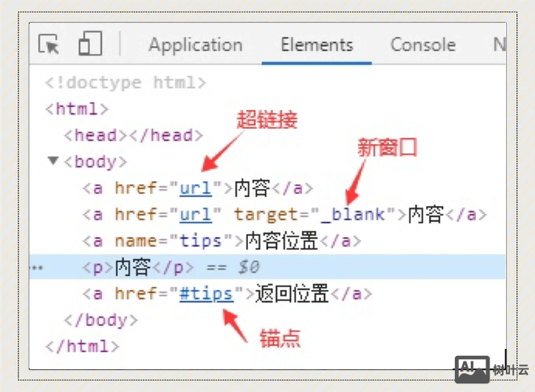535x392 pixels.
Task: Select the Elements tab
Action: 317,45
